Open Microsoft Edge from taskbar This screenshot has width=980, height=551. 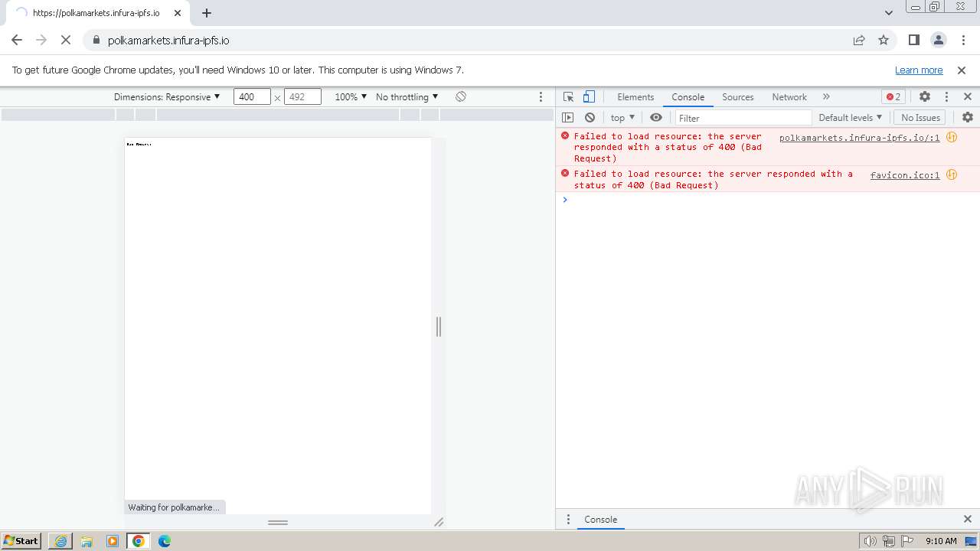coord(165,540)
